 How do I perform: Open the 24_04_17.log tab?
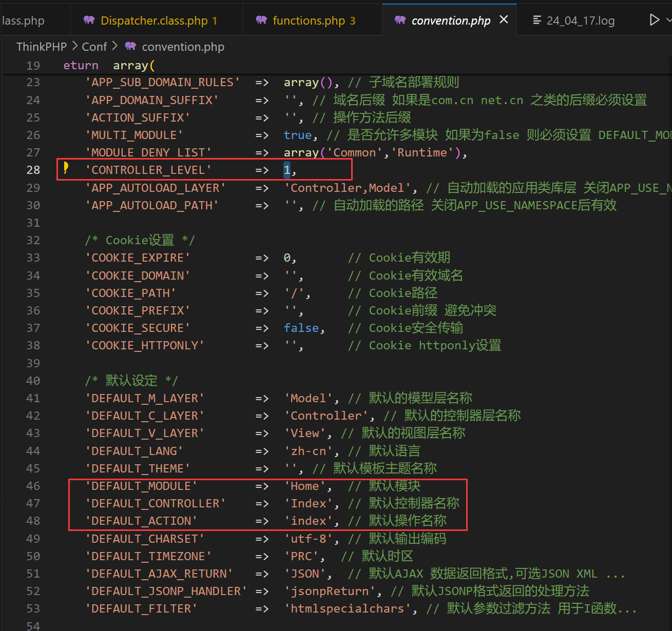580,21
